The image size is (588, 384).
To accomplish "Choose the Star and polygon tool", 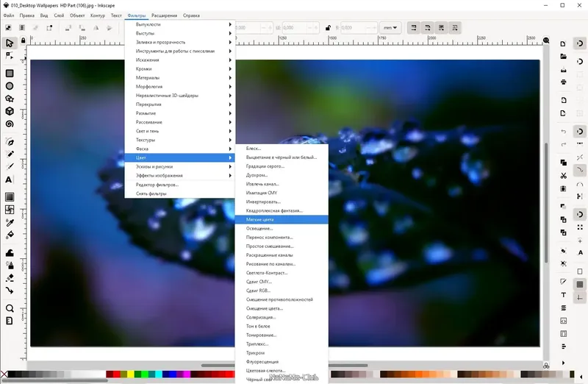I will [10, 99].
